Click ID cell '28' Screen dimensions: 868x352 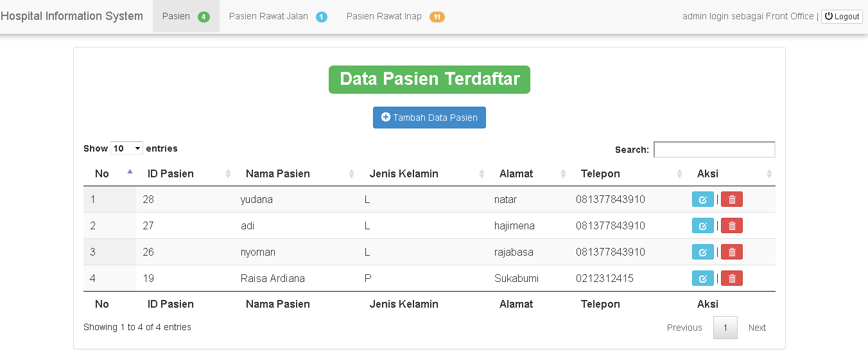148,199
